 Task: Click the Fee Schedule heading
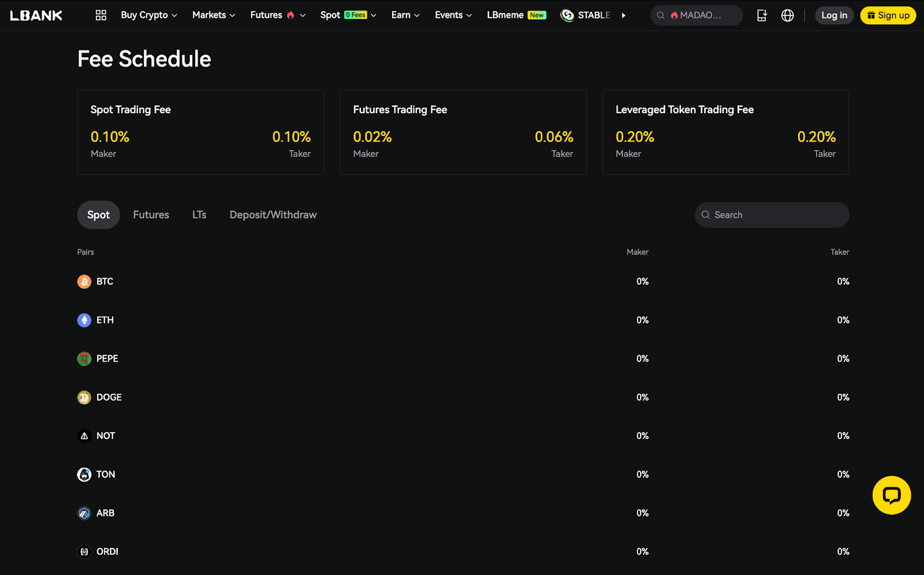[x=144, y=59]
